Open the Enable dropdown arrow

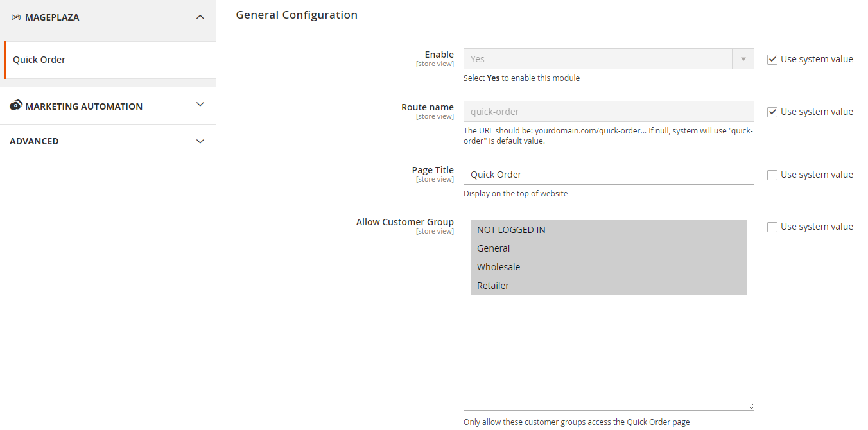[743, 59]
